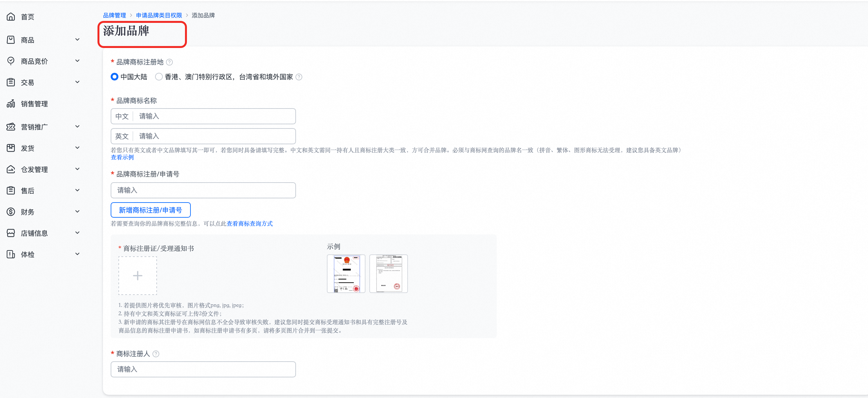The image size is (868, 398).
Task: Expand the 发货 menu chevron
Action: (77, 148)
